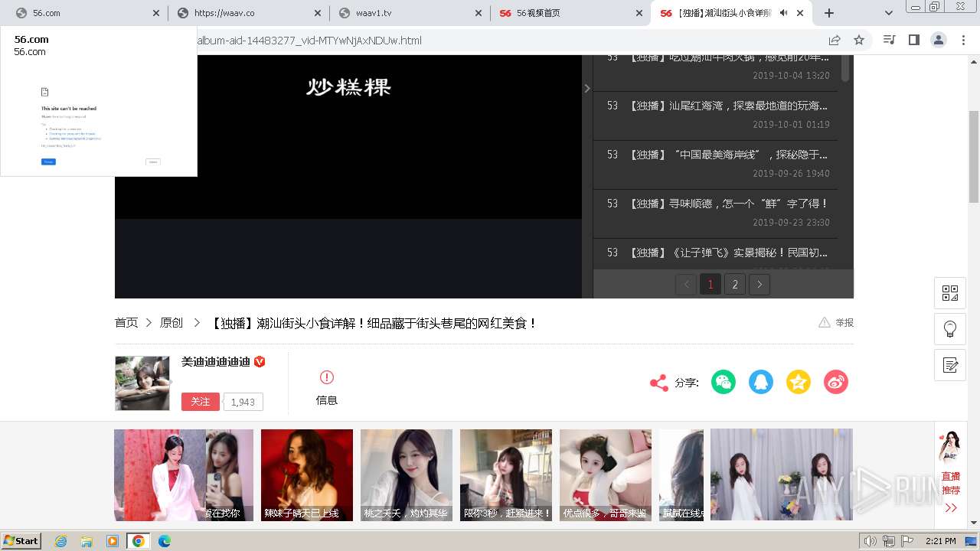Screen dimensions: 980x551
Task: Open media player taskbar icon
Action: (113, 541)
